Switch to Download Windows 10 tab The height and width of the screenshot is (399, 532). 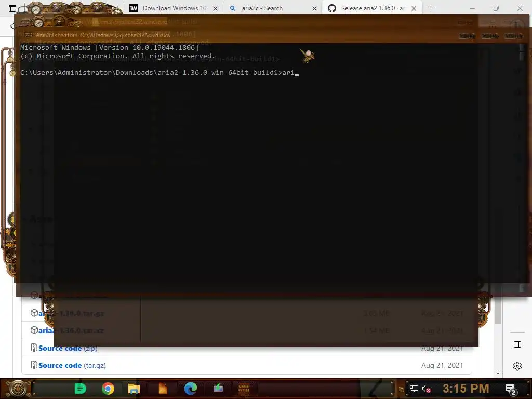(x=175, y=8)
